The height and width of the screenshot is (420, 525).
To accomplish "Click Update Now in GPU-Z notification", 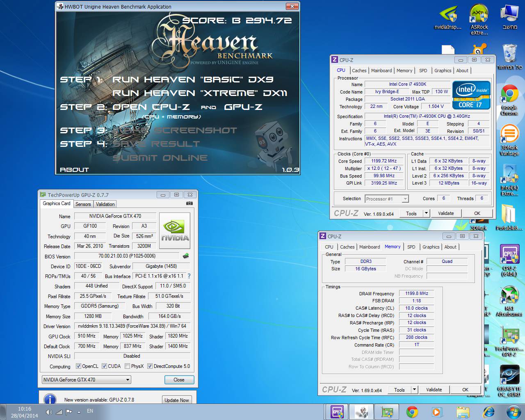I will click(177, 400).
